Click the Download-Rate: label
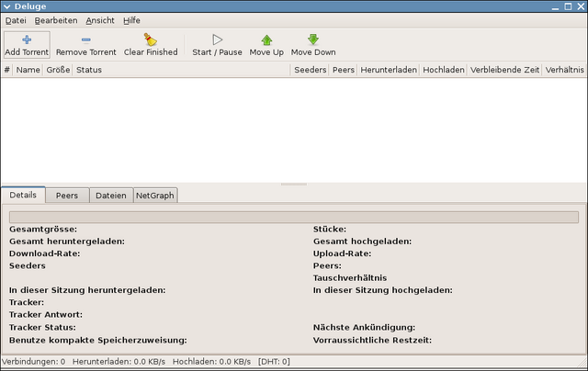Image resolution: width=588 pixels, height=371 pixels. [x=45, y=253]
